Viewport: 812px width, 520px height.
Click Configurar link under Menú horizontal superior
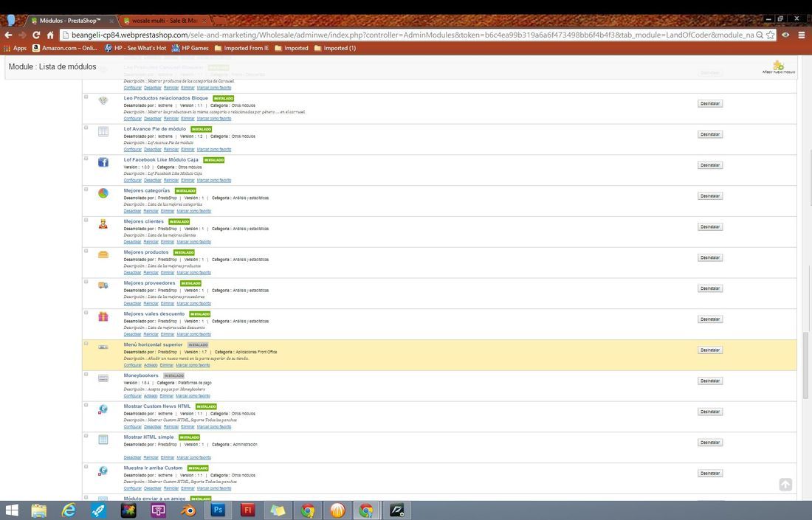tap(133, 365)
